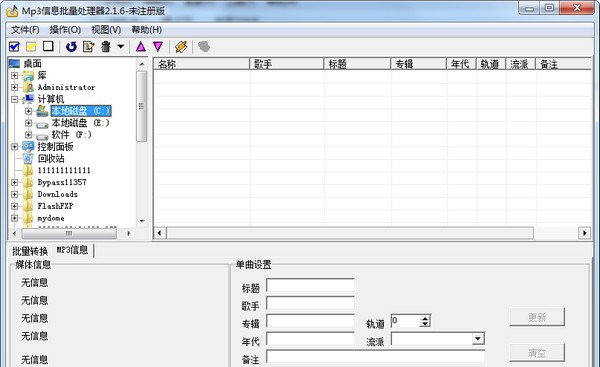Expand the 本地磁盘 (E:) node
The height and width of the screenshot is (367, 600).
point(28,123)
